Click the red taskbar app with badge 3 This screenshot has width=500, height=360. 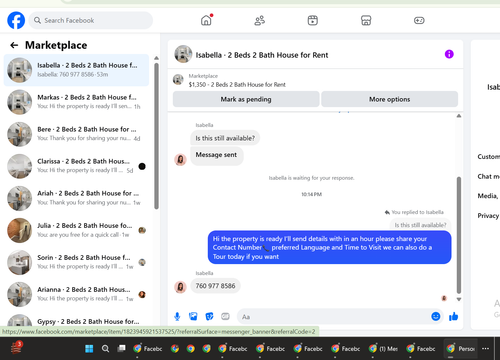tap(16, 348)
